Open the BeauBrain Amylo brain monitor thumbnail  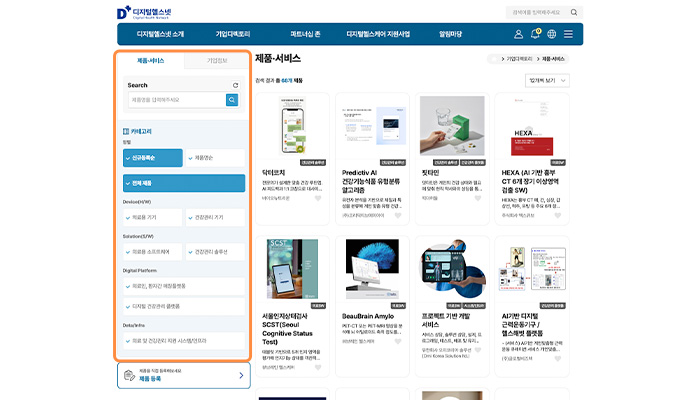[372, 269]
